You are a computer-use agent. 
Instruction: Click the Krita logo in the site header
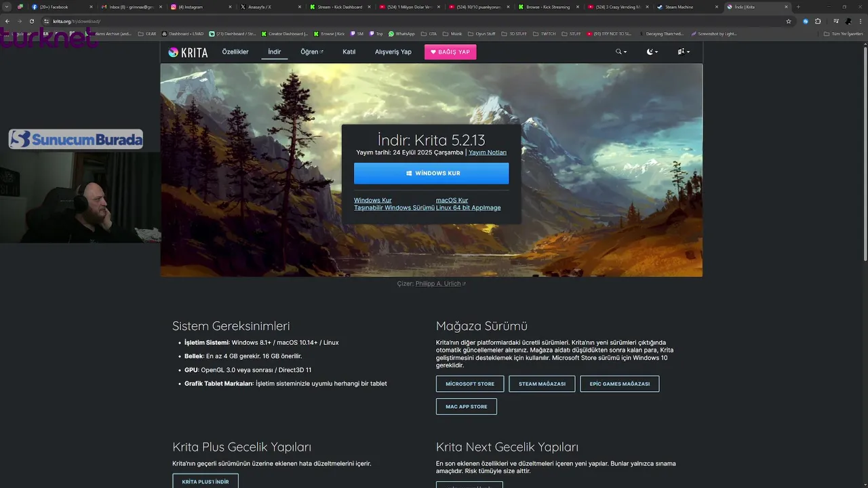pyautogui.click(x=188, y=52)
